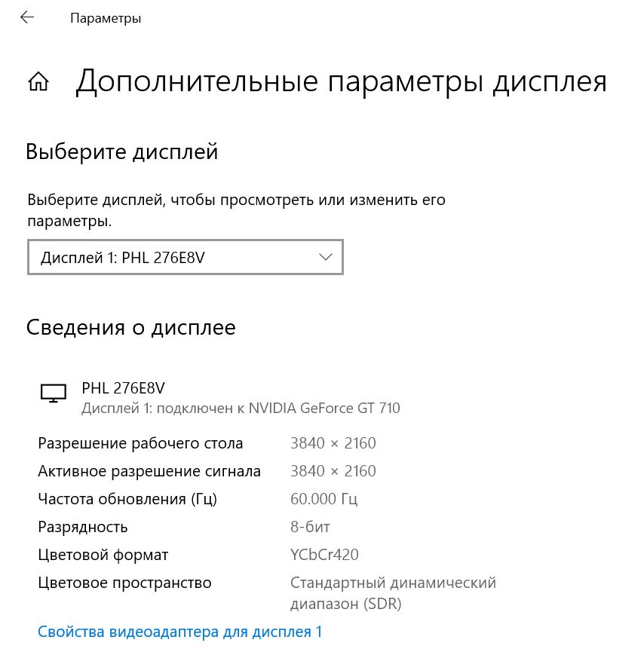Select the 'Разрешение рабочего стола' value 3840 × 2160
This screenshot has height=649, width=644.
point(333,443)
